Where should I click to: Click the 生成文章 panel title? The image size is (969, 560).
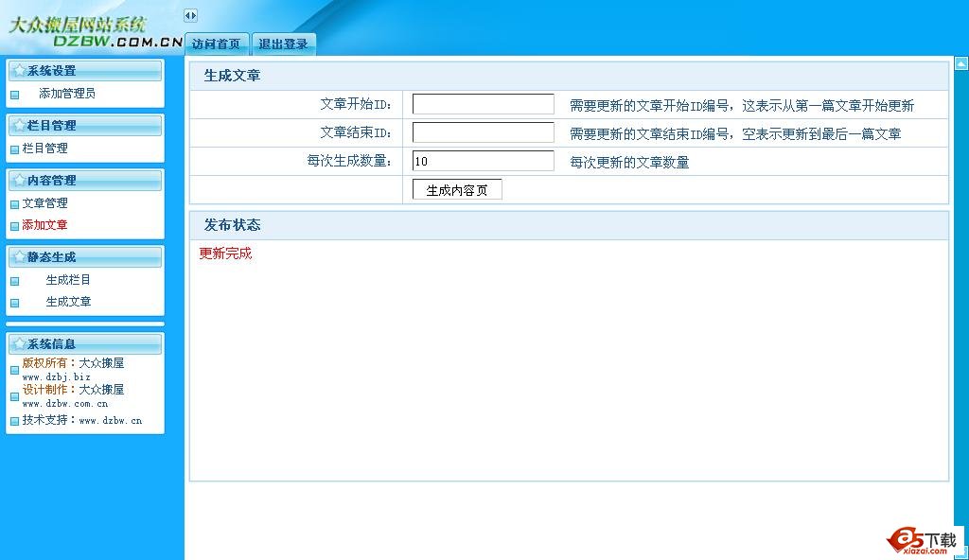click(233, 76)
